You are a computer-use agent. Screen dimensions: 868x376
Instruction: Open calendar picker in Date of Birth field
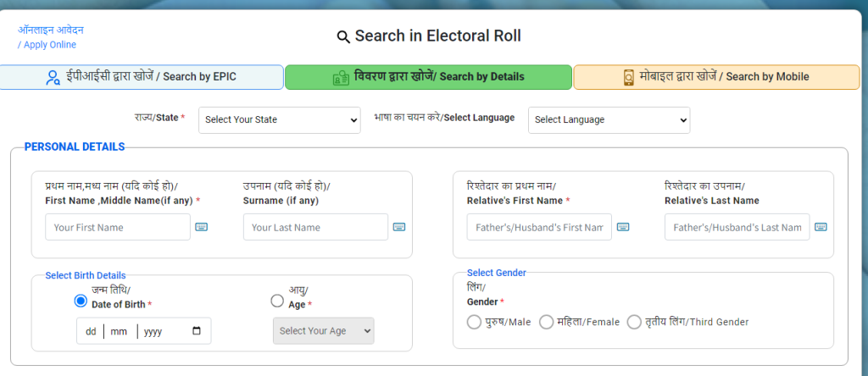coord(197,331)
